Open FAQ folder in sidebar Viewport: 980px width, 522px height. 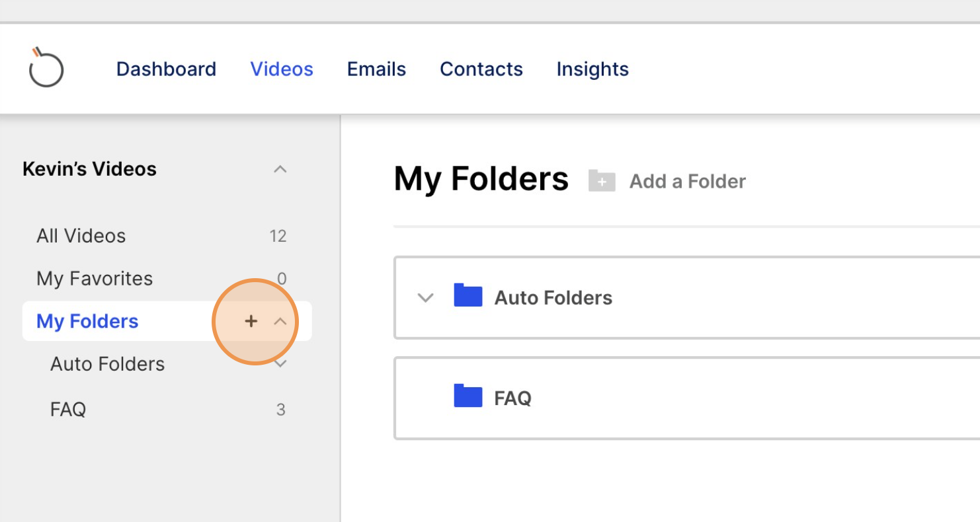68,410
